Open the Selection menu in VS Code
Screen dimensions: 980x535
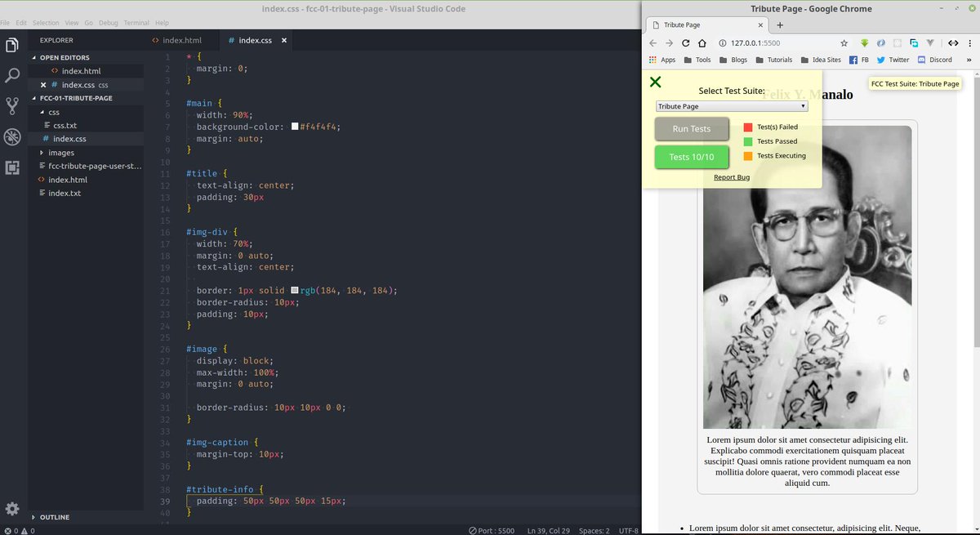point(46,22)
